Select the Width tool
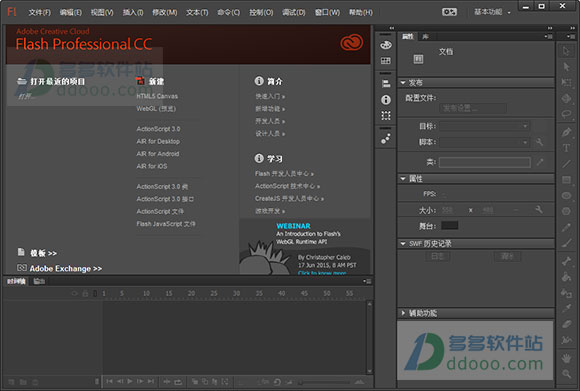The height and width of the screenshot is (391, 580). [x=566, y=340]
